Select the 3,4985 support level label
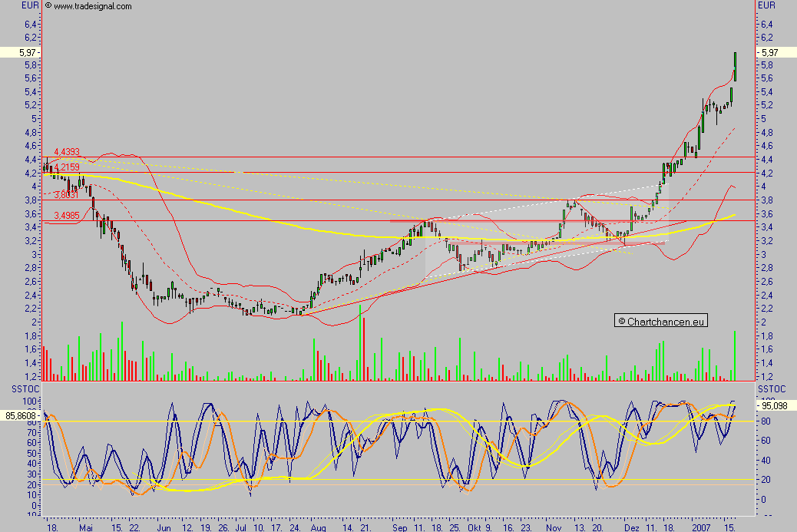The width and height of the screenshot is (797, 532). coord(67,216)
